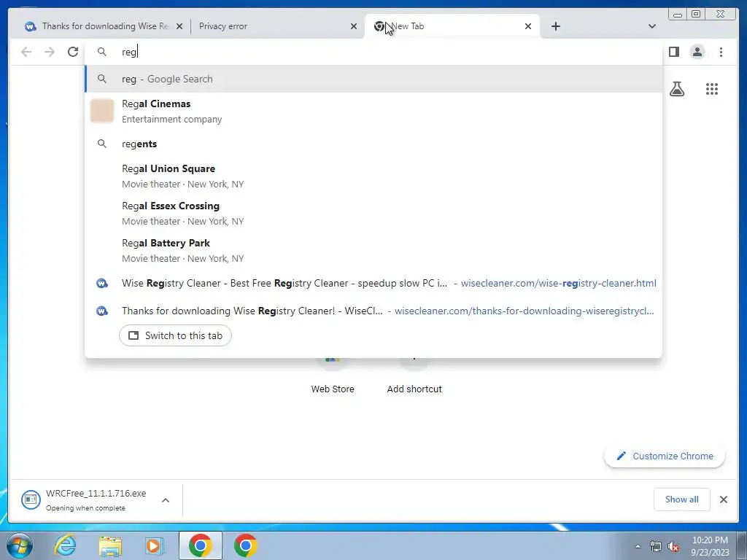
Task: Close the New Tab tab
Action: pos(528,26)
